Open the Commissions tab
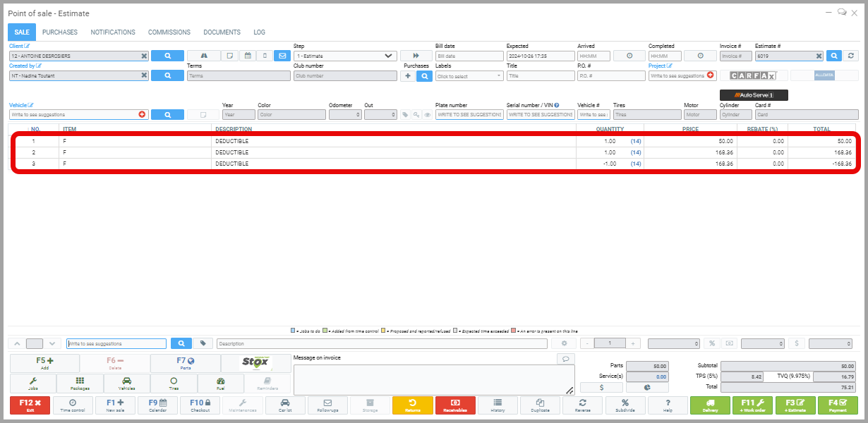 [169, 32]
